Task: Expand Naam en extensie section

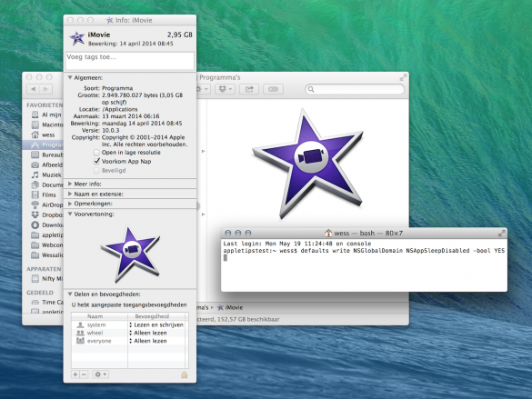Action: (x=70, y=194)
